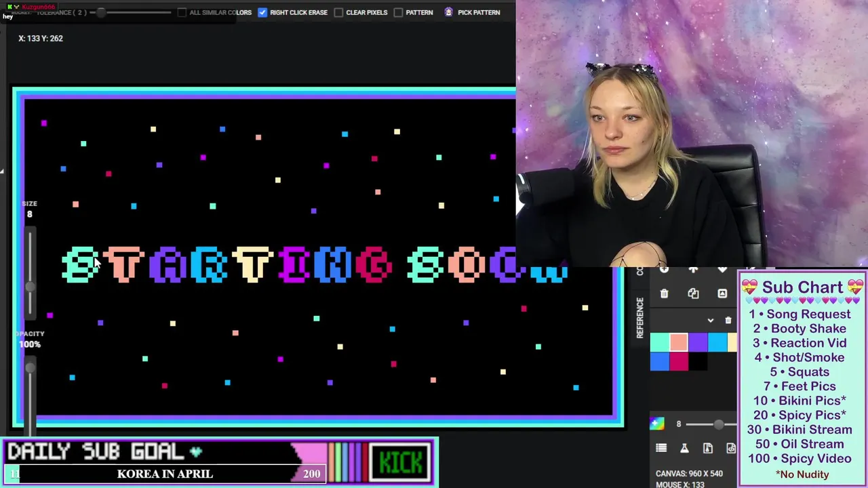Pick the black color swatch
868x488 pixels.
[698, 362]
